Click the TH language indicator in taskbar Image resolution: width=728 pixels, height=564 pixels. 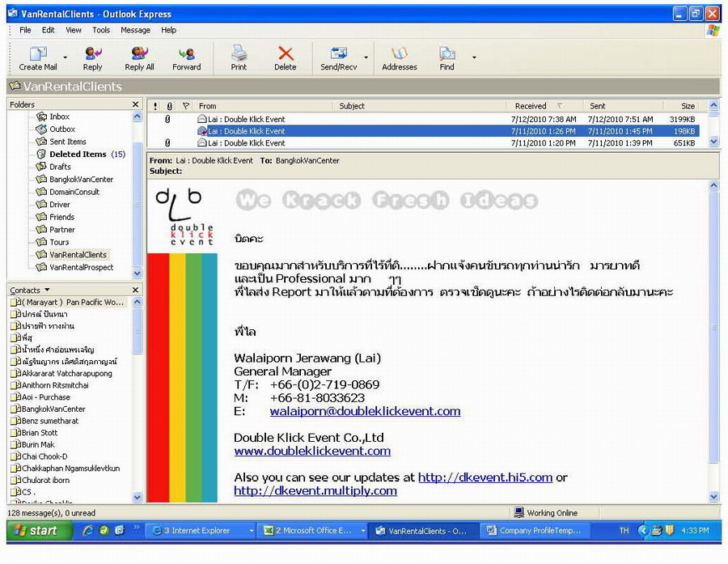(624, 531)
